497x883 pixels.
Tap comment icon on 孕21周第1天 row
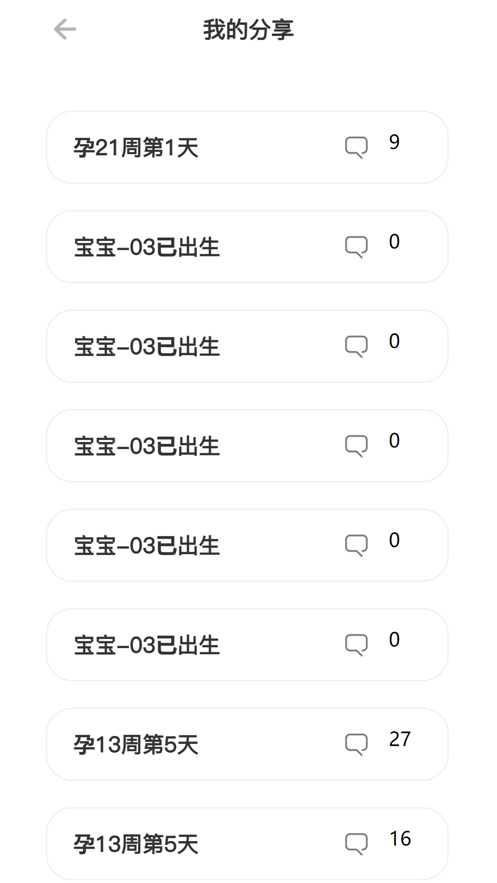pyautogui.click(x=356, y=148)
